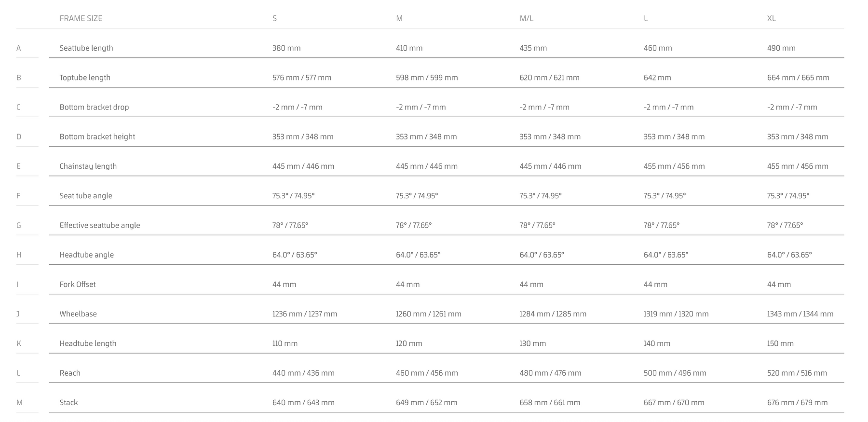Click the XL frame size header
Image resolution: width=868 pixels, height=422 pixels.
click(x=771, y=18)
